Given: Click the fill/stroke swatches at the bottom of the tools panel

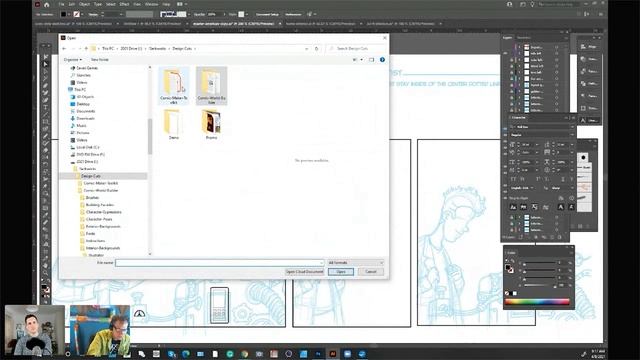Looking at the screenshot, I should pyautogui.click(x=46, y=289).
